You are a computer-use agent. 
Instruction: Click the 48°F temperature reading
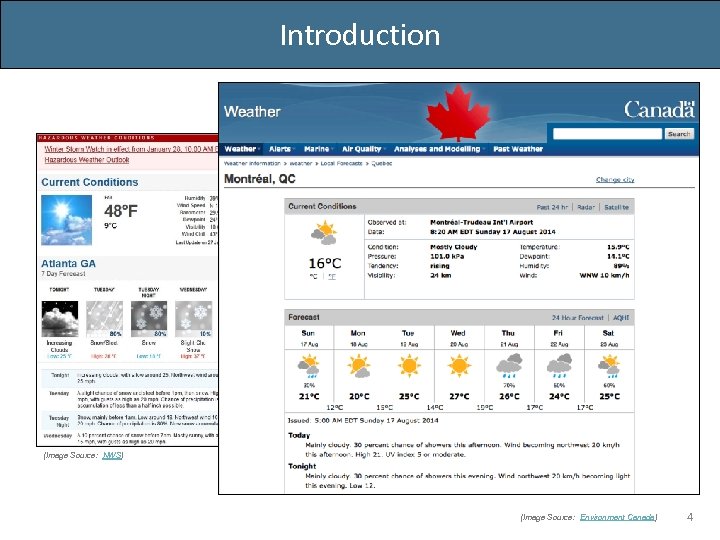(121, 211)
